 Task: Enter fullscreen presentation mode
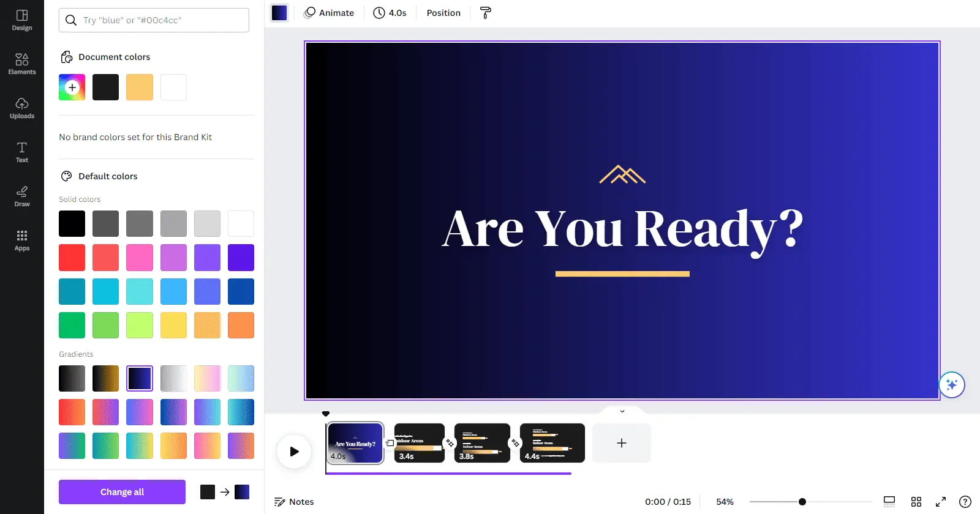pos(941,502)
